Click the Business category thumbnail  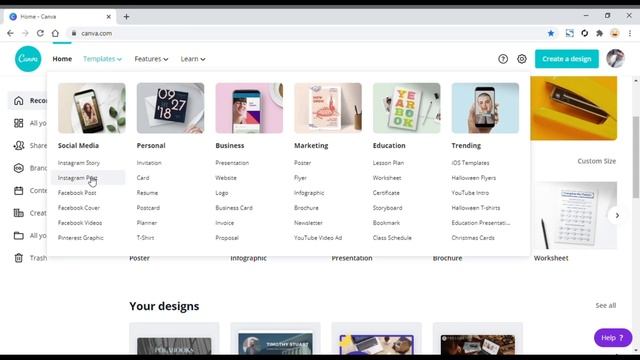point(249,108)
